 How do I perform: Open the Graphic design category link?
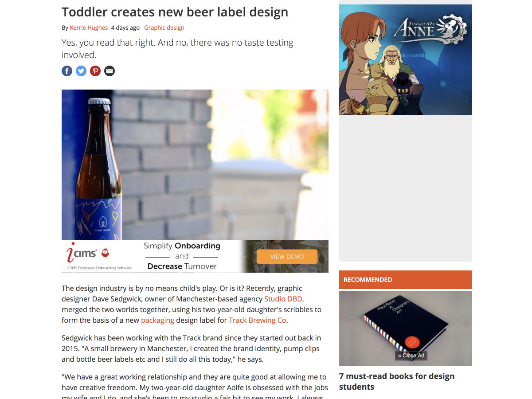click(x=164, y=27)
